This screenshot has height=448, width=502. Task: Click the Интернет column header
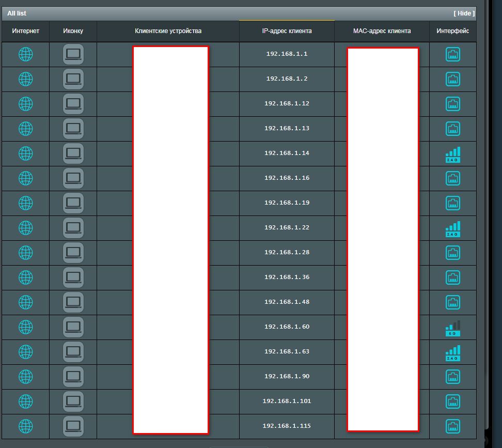25,31
